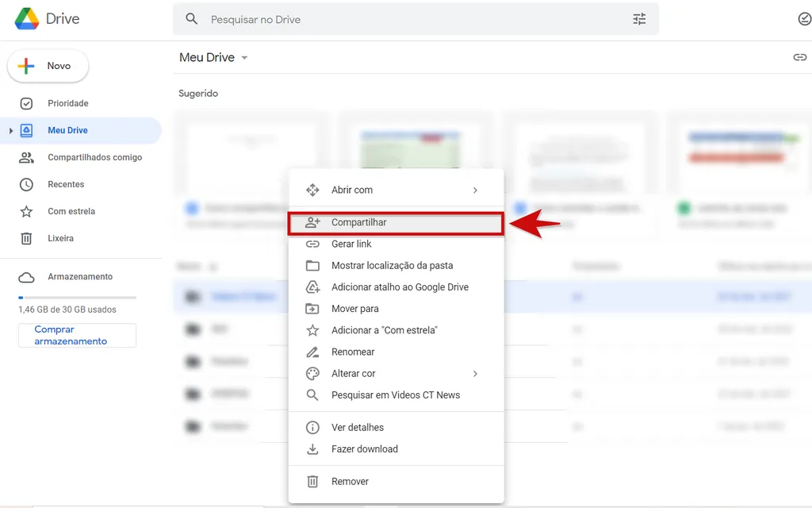Screen dimensions: 812x508
Task: Open the Meu Drive breadcrumb dropdown arrow
Action: 245,57
